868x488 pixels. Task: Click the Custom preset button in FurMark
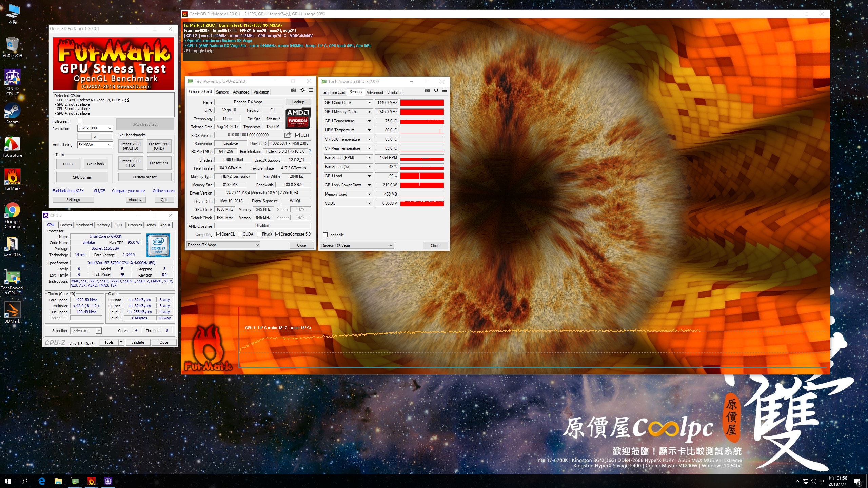point(145,177)
